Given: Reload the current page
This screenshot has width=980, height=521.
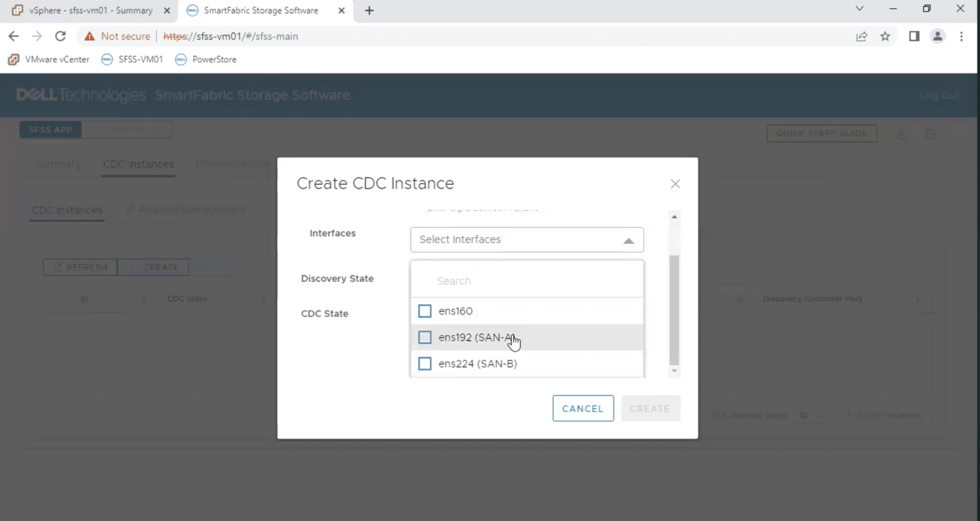Looking at the screenshot, I should (x=60, y=36).
